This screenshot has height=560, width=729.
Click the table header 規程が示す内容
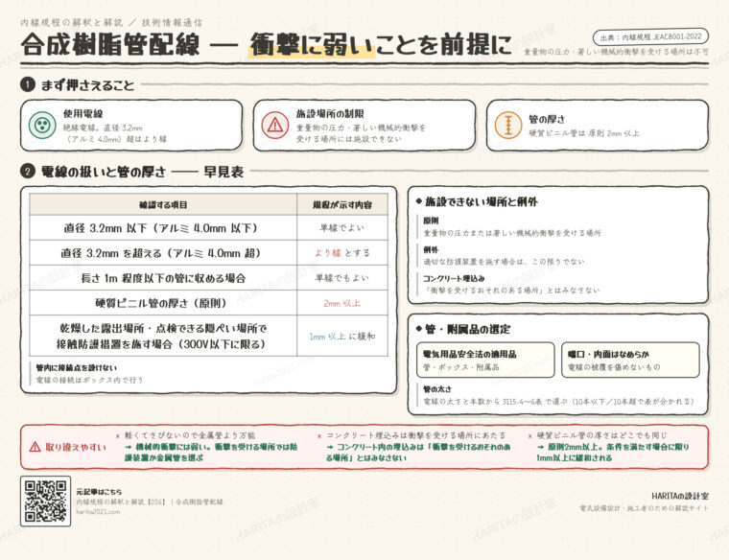[342, 204]
